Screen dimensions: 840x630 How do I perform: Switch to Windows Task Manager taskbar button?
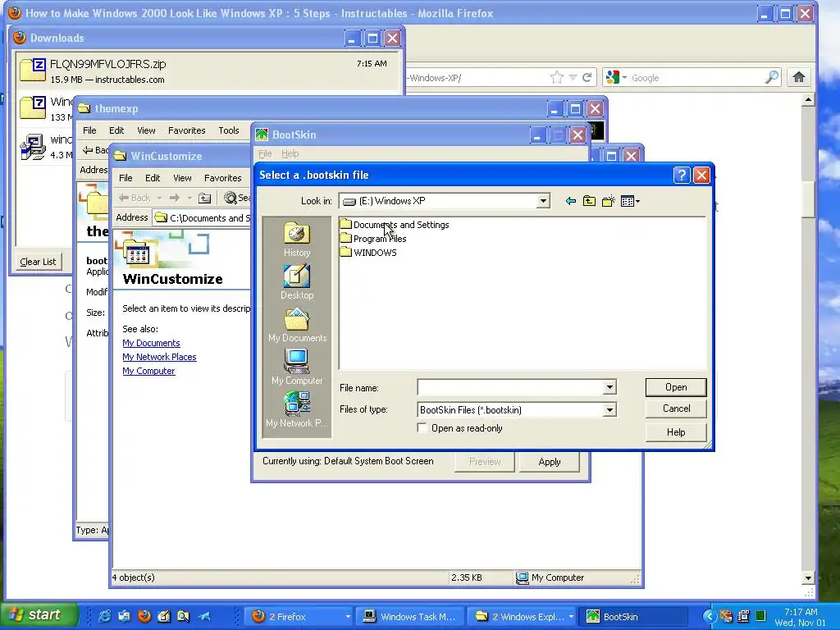(x=411, y=617)
